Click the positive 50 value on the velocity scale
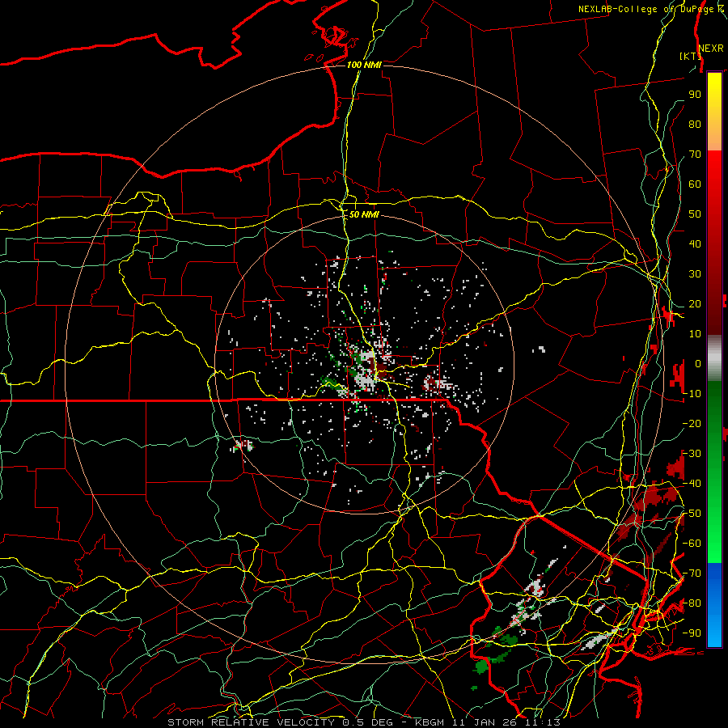 (x=695, y=214)
